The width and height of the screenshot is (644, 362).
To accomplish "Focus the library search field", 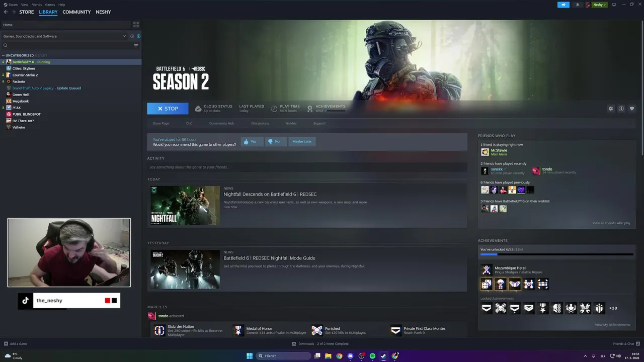I will coord(67,46).
